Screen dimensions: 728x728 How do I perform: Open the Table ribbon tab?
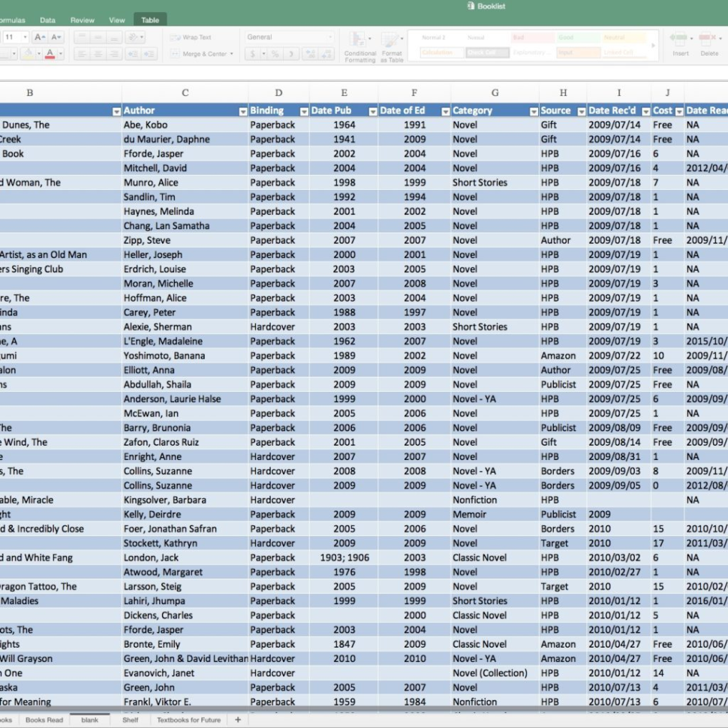pyautogui.click(x=149, y=20)
